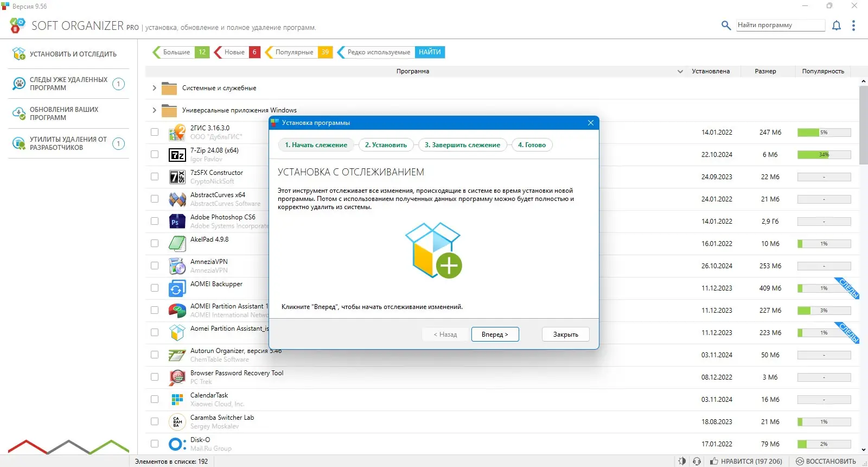The width and height of the screenshot is (868, 467).
Task: Click the support headset icon
Action: (697, 461)
